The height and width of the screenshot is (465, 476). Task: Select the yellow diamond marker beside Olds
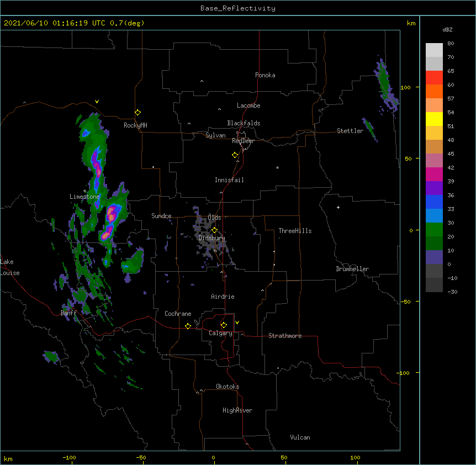pyautogui.click(x=214, y=230)
